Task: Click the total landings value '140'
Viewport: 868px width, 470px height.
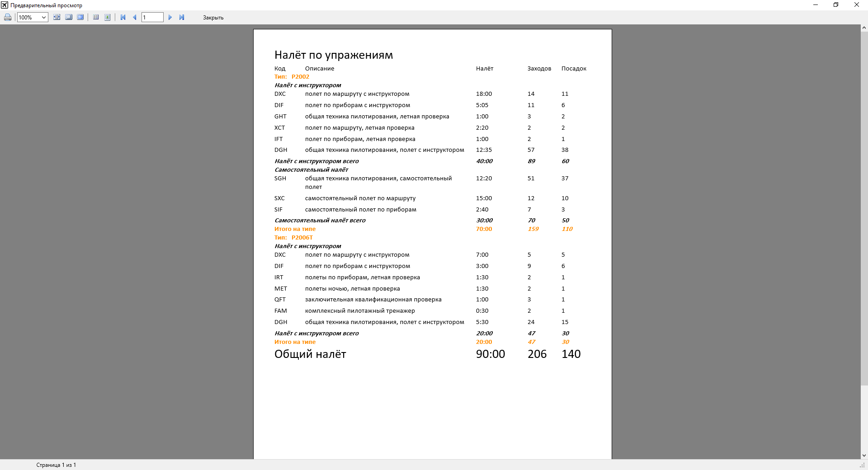Action: pyautogui.click(x=571, y=354)
